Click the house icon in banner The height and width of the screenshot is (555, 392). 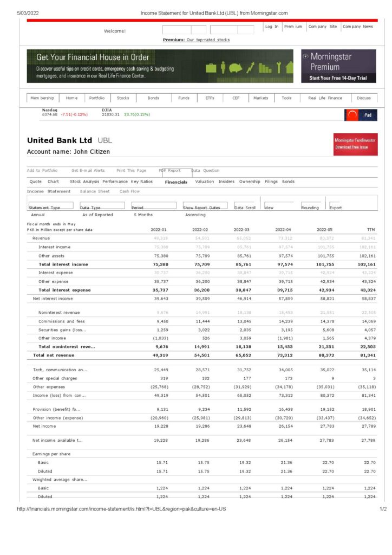[289, 68]
